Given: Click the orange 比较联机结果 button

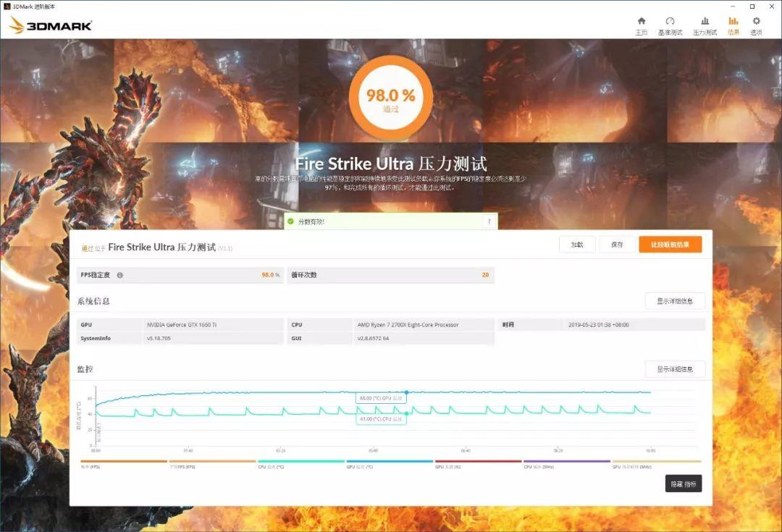Looking at the screenshot, I should coord(670,245).
